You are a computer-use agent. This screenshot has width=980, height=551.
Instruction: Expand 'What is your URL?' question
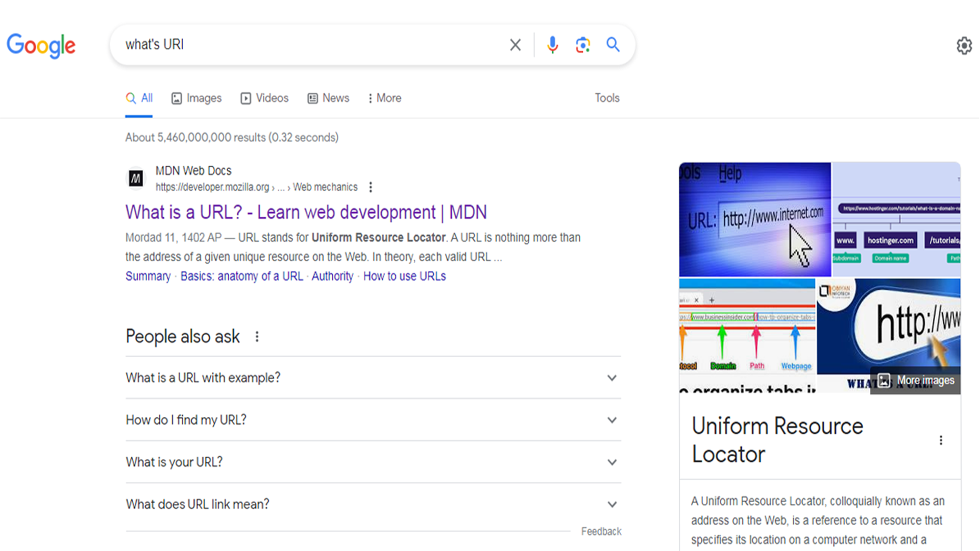pos(373,462)
